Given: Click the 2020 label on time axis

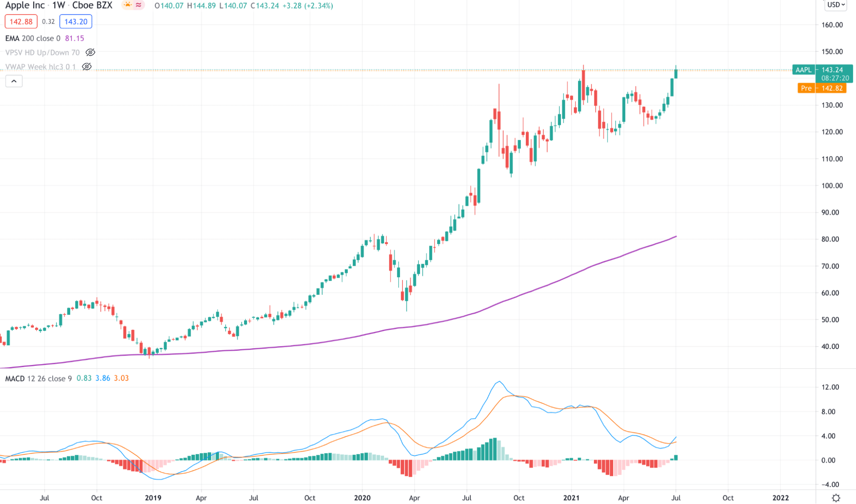Looking at the screenshot, I should 362,498.
